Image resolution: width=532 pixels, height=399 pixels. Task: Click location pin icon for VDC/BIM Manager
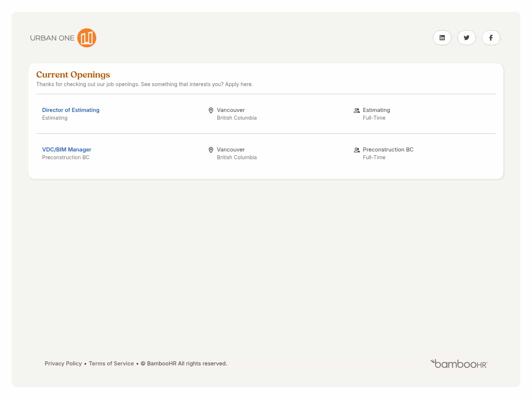tap(211, 150)
